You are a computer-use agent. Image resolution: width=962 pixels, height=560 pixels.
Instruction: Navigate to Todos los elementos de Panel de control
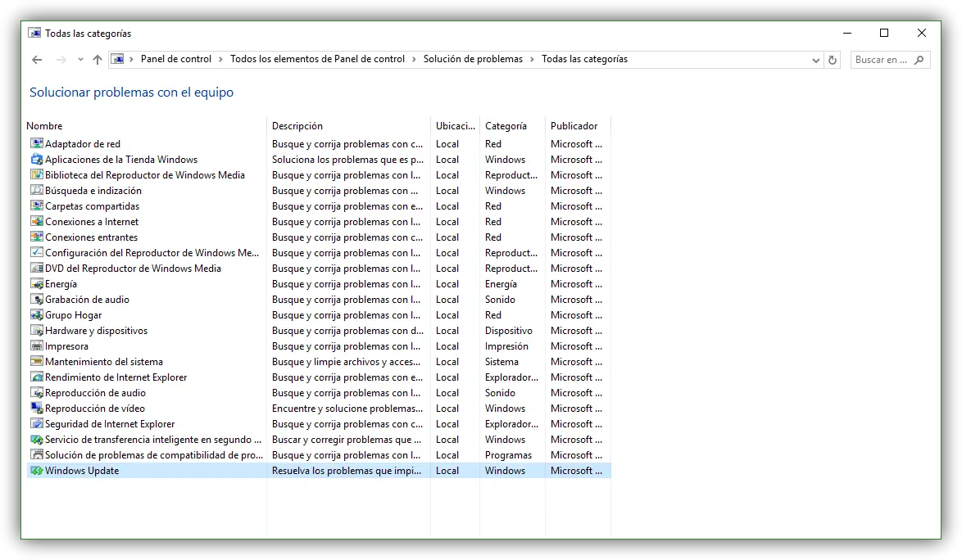(317, 59)
